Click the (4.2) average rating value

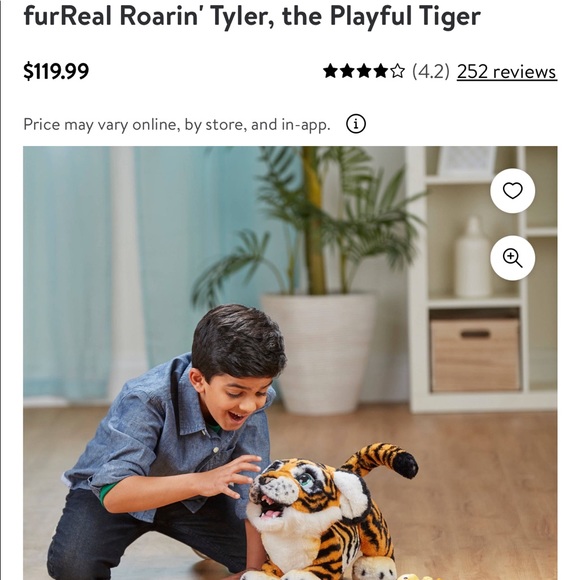pyautogui.click(x=431, y=71)
